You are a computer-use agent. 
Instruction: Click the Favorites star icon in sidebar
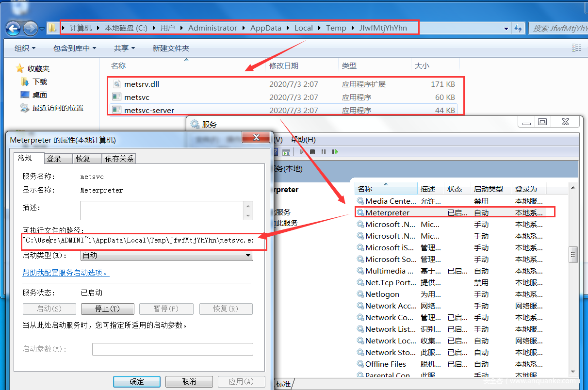(x=20, y=68)
